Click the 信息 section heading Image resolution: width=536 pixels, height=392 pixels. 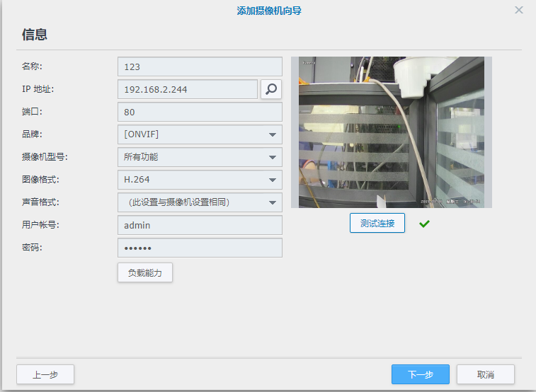click(x=35, y=35)
